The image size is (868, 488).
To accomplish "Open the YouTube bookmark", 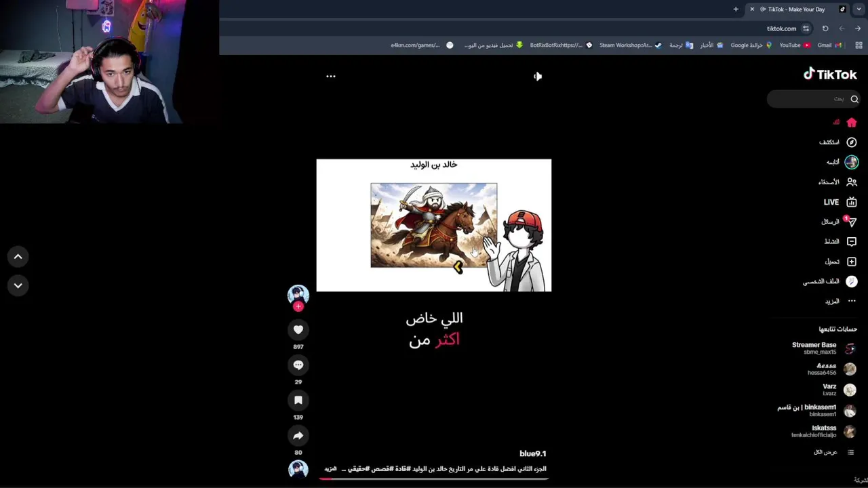I will coord(795,45).
